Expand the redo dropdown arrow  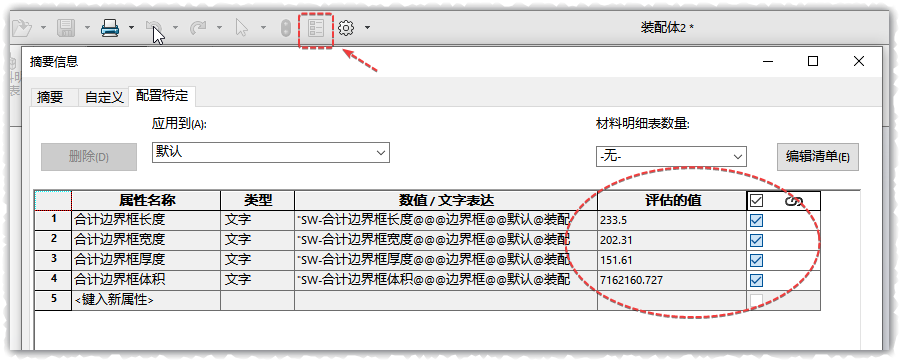(x=219, y=27)
